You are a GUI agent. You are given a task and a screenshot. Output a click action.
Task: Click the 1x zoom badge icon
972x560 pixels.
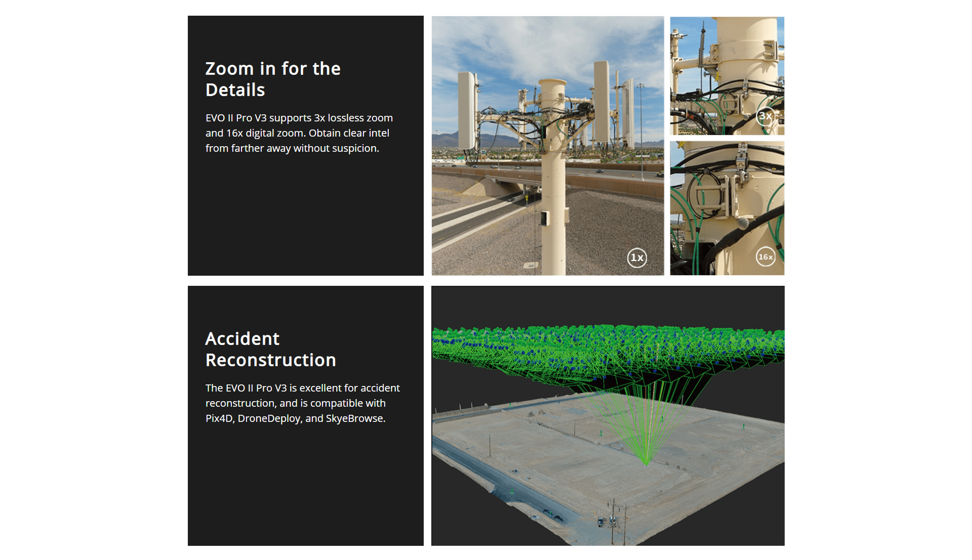[637, 258]
